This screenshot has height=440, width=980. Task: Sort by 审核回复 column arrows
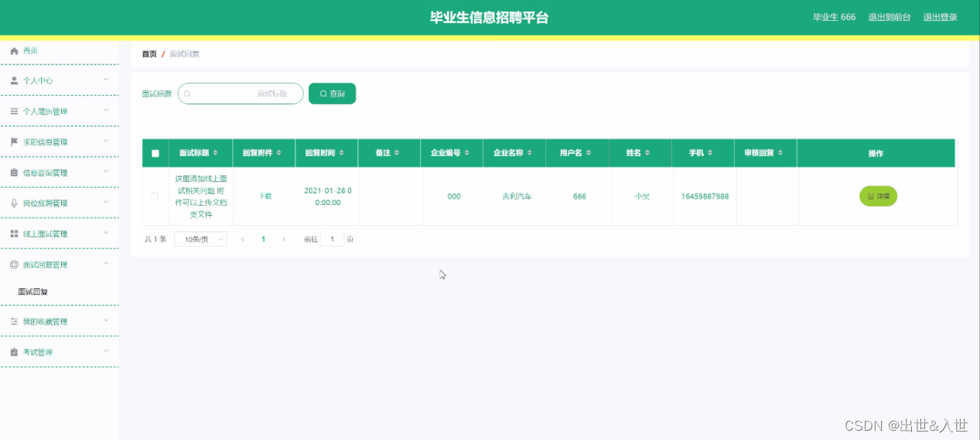[780, 153]
